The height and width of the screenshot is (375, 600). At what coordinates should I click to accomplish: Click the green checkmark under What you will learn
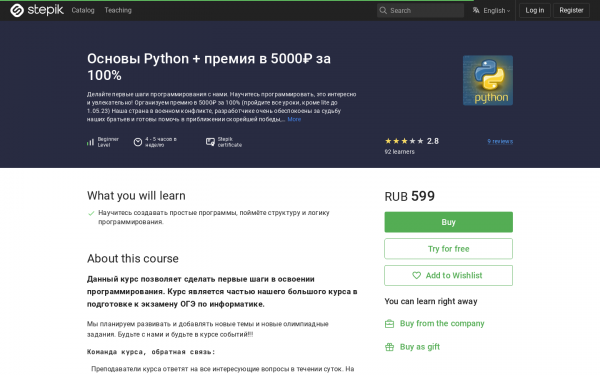[x=91, y=214]
